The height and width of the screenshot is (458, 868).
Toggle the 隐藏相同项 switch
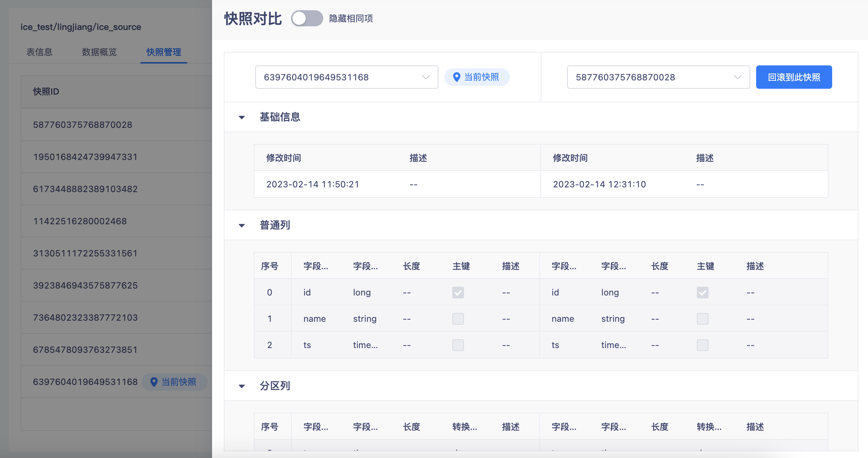(307, 18)
